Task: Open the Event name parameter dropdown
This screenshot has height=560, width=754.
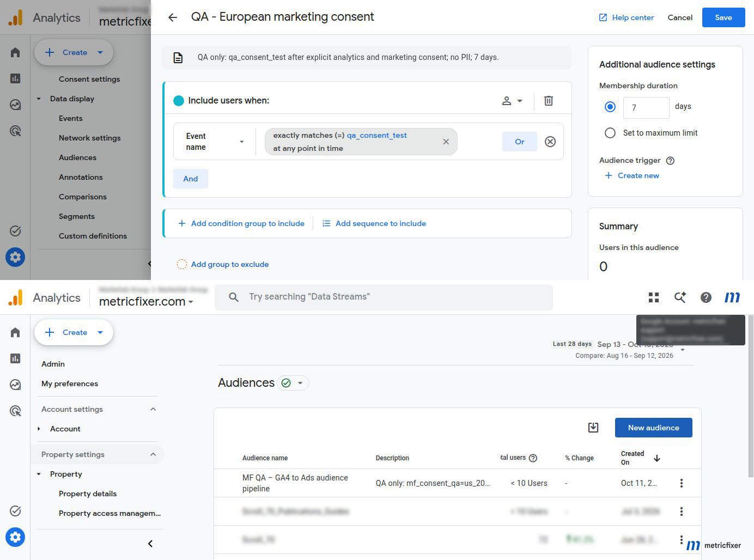Action: click(215, 142)
